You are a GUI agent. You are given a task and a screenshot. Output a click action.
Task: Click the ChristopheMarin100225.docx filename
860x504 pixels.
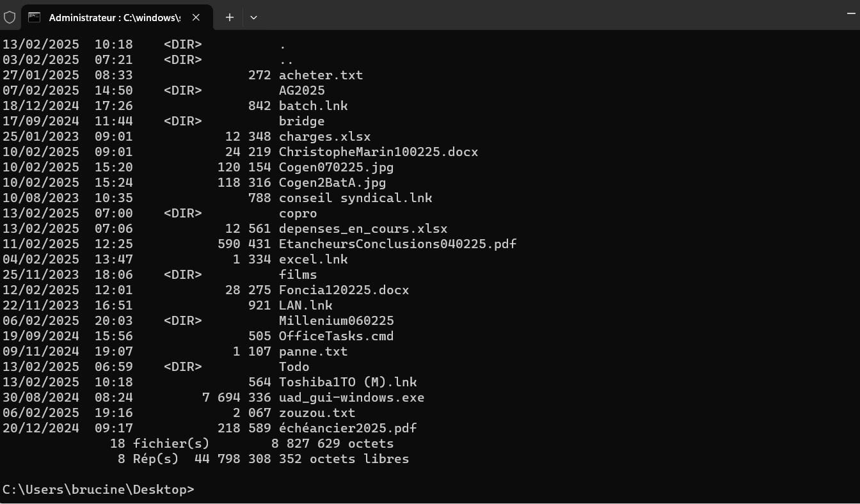[378, 152]
